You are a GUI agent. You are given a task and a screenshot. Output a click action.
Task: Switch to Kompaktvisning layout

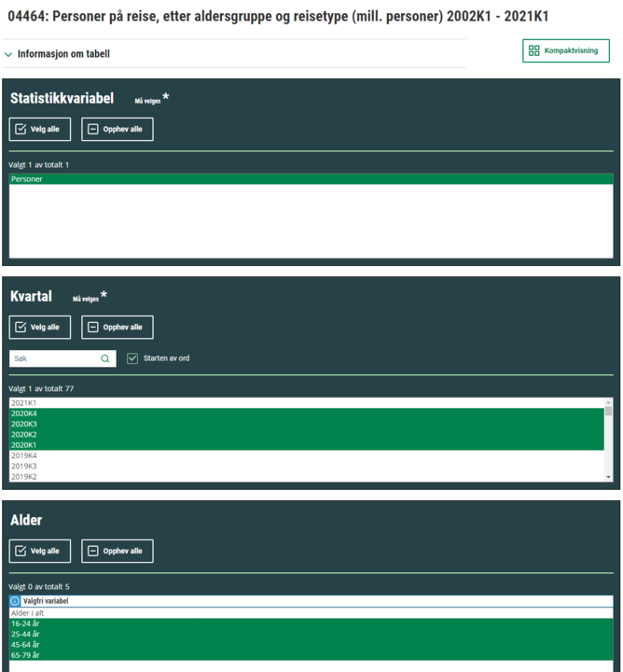[565, 50]
